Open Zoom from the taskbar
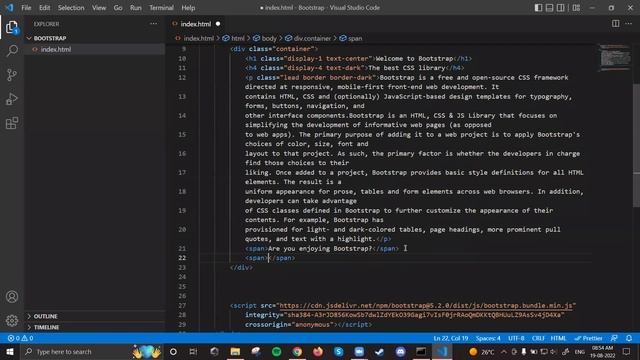 coord(359,351)
